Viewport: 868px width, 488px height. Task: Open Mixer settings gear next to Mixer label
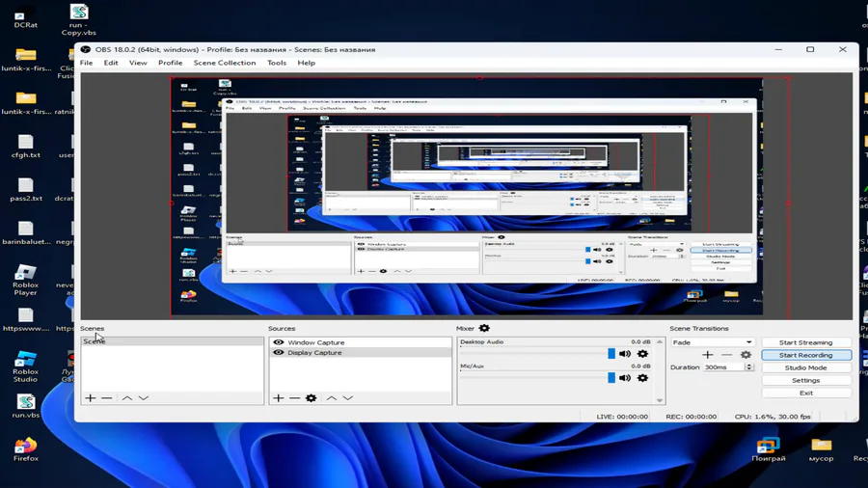point(484,328)
